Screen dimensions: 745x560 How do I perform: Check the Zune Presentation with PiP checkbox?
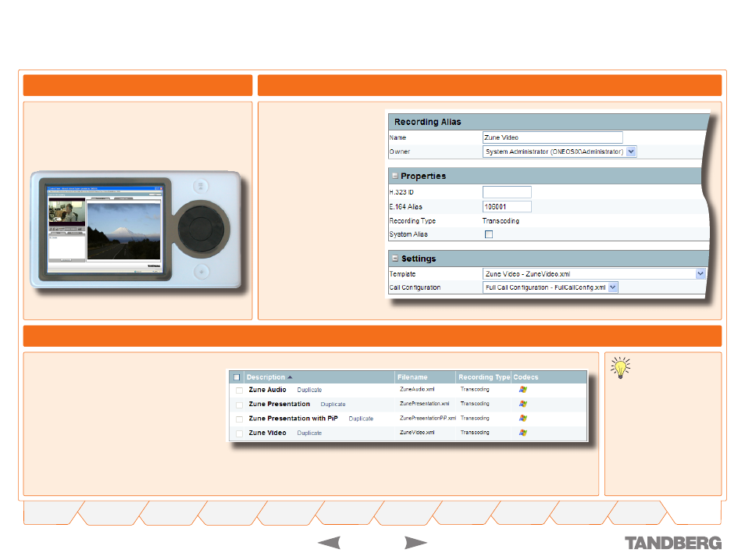tap(239, 419)
